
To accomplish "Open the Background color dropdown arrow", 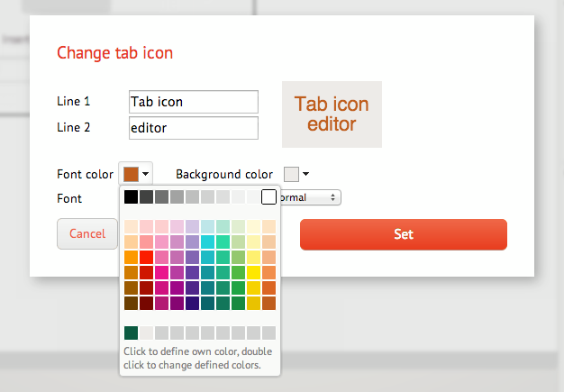I will 306,174.
